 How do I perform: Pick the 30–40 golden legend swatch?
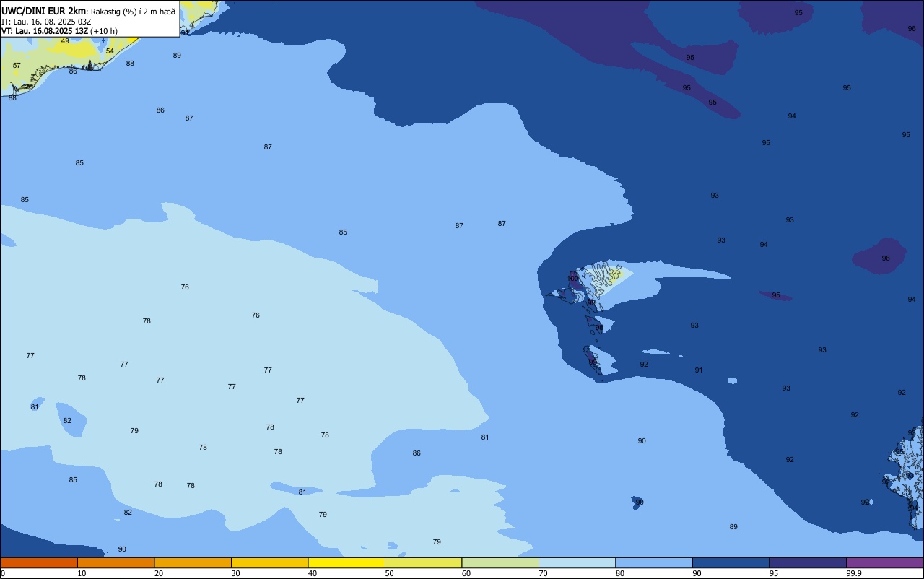tap(269, 562)
